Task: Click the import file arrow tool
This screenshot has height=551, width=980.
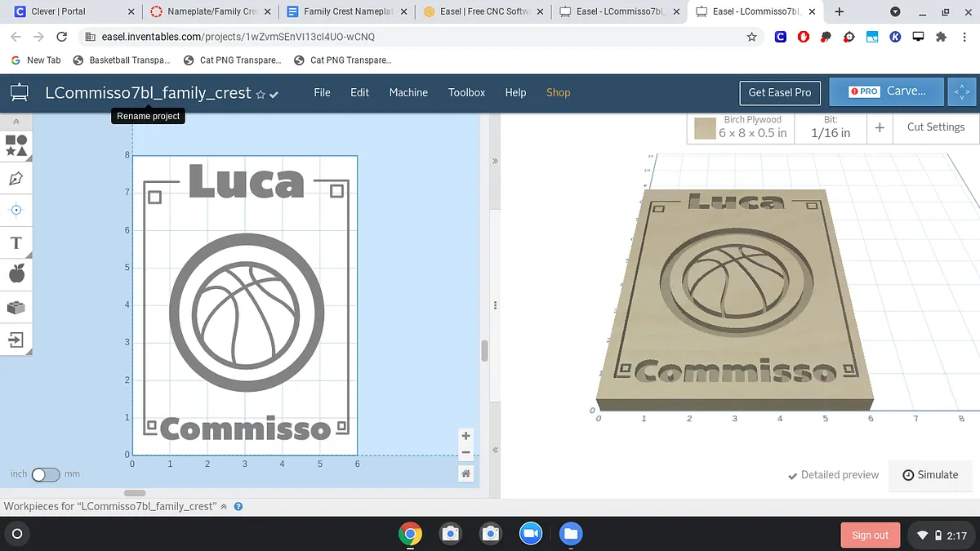Action: (16, 339)
